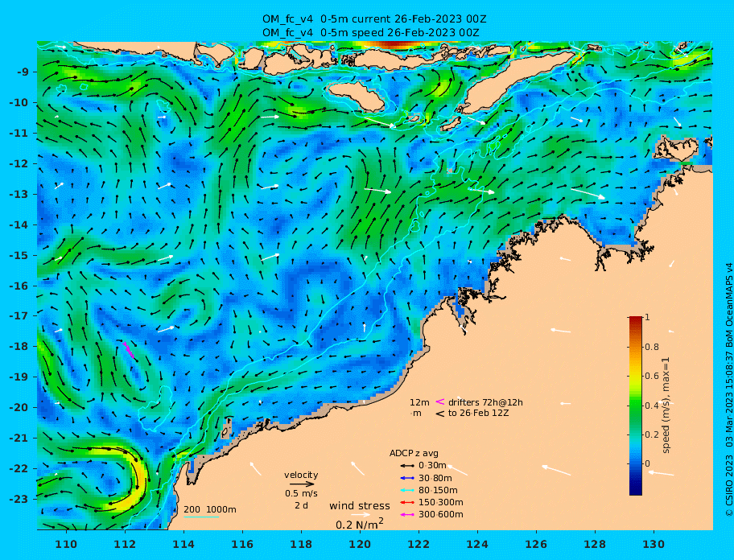
Task: Select the magenta drifter track near 112 longitude
Action: pos(129,351)
